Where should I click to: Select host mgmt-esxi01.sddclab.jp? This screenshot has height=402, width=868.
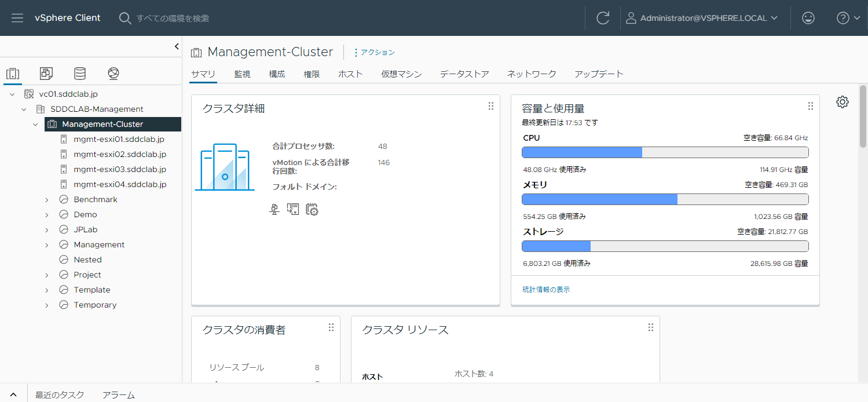click(x=120, y=139)
